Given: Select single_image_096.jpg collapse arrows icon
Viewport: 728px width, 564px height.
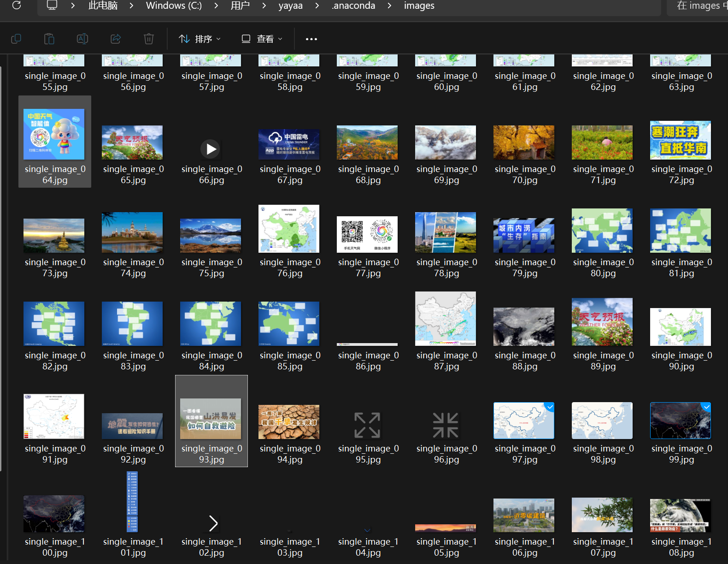Looking at the screenshot, I should tap(446, 425).
